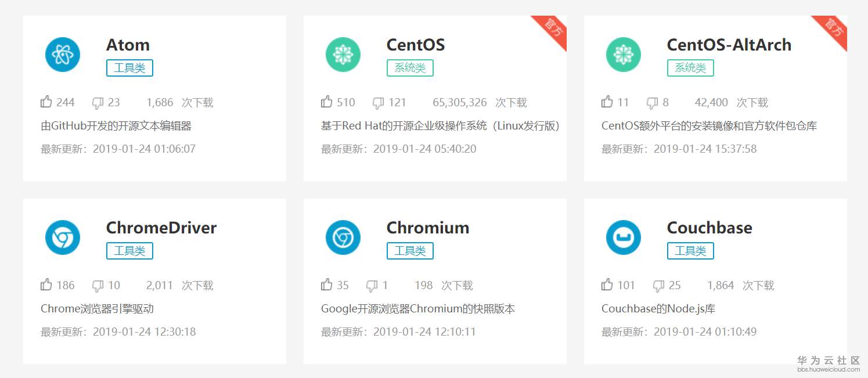Select the 工具类 tag under Atom
The image size is (868, 378).
click(129, 68)
